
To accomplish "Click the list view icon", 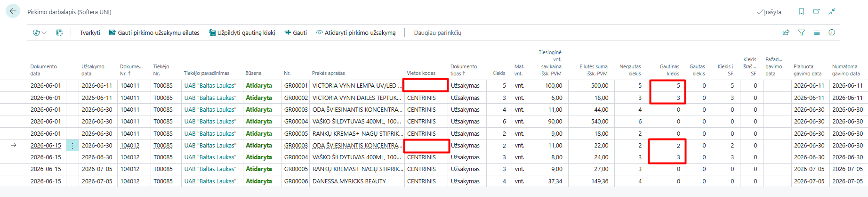I will (817, 33).
